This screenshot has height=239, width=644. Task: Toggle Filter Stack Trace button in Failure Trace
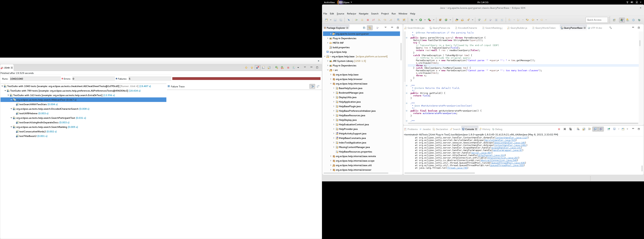[312, 86]
